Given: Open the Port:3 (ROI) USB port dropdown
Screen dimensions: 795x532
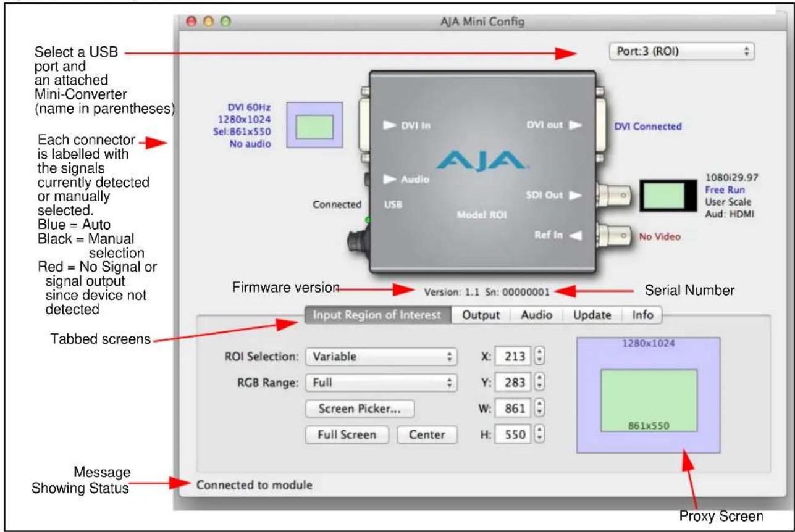Looking at the screenshot, I should (682, 52).
